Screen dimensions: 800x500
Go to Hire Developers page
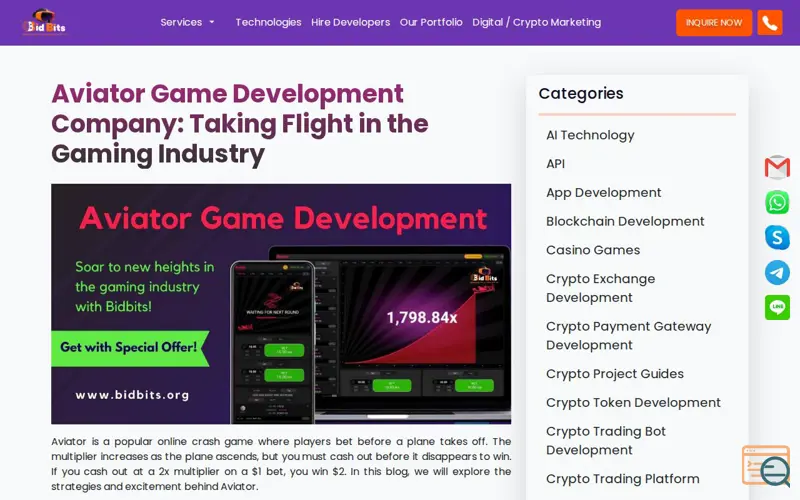(351, 22)
